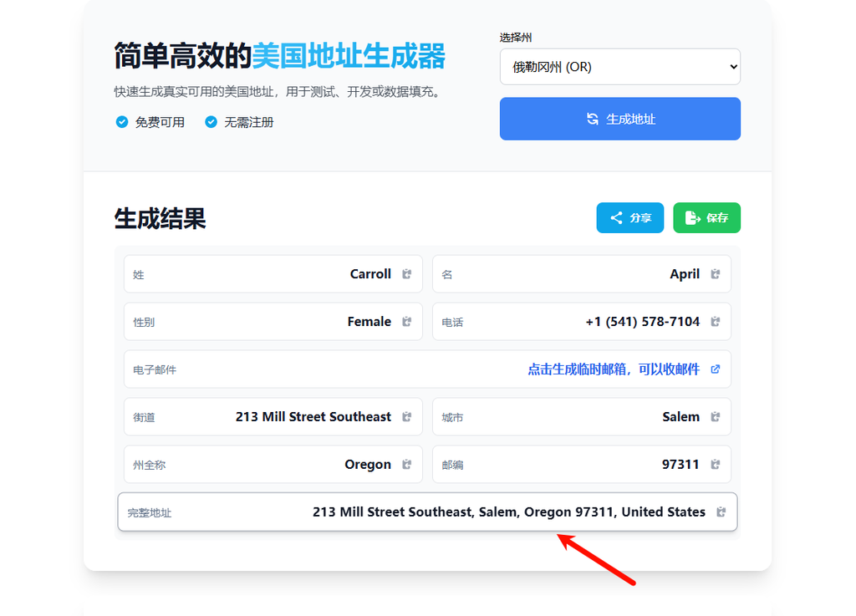Copy the state name Oregon
Screen dimensions: 856x616
tap(407, 465)
